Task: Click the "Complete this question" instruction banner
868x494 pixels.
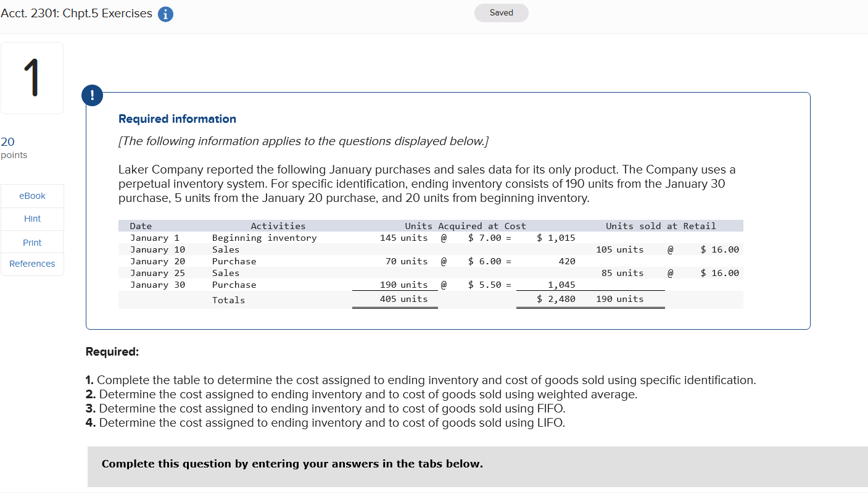Action: click(x=292, y=464)
